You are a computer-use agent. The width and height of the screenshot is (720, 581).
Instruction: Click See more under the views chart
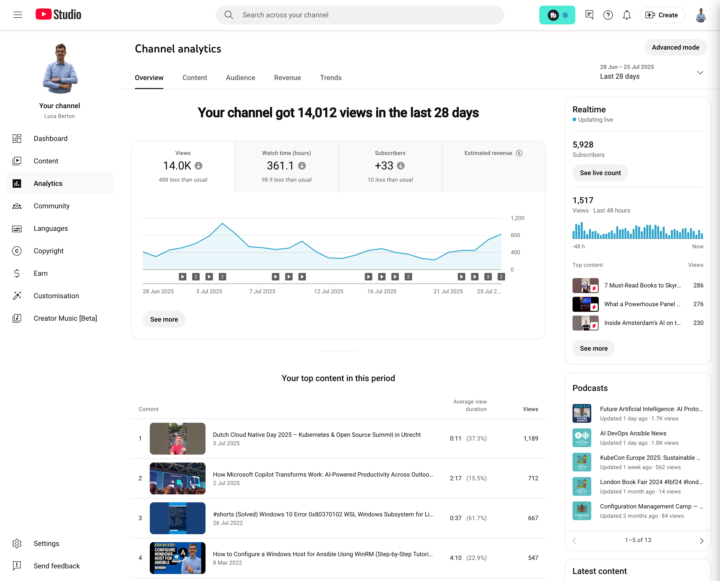click(164, 319)
